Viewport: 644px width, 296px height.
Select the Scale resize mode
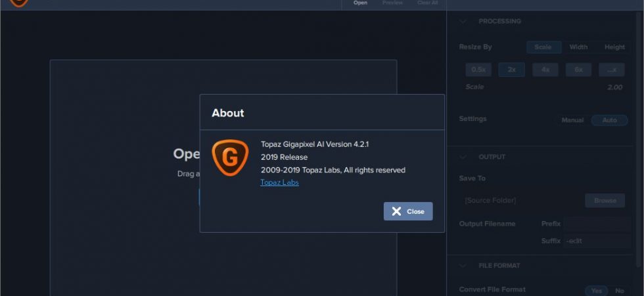coord(544,47)
